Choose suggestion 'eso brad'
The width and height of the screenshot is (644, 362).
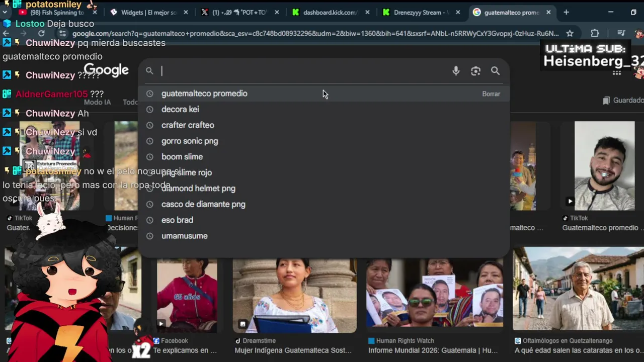pos(324,220)
